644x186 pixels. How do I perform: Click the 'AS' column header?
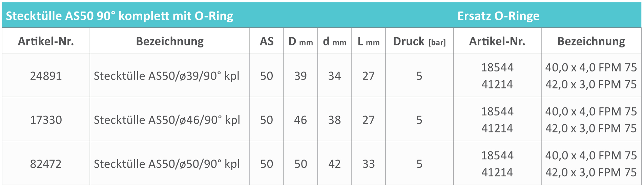tap(267, 41)
